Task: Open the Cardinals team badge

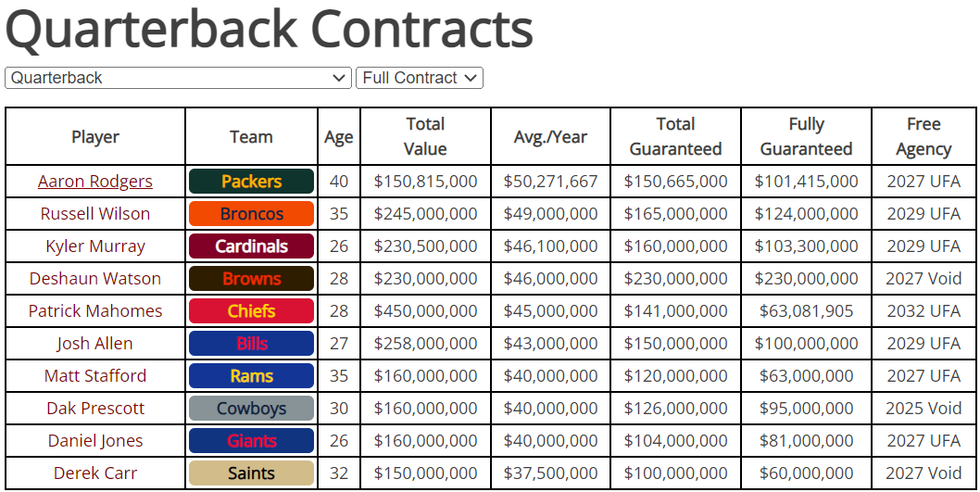Action: pyautogui.click(x=251, y=246)
